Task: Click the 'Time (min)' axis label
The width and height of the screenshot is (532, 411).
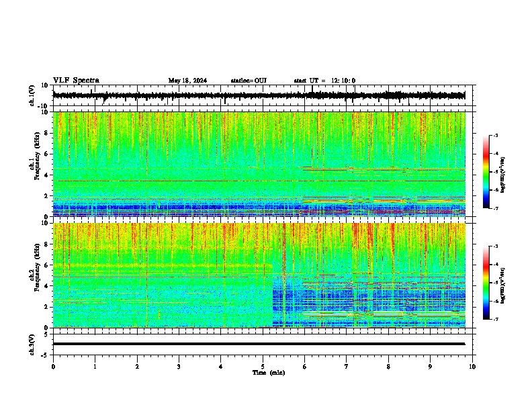Action: tap(269, 373)
